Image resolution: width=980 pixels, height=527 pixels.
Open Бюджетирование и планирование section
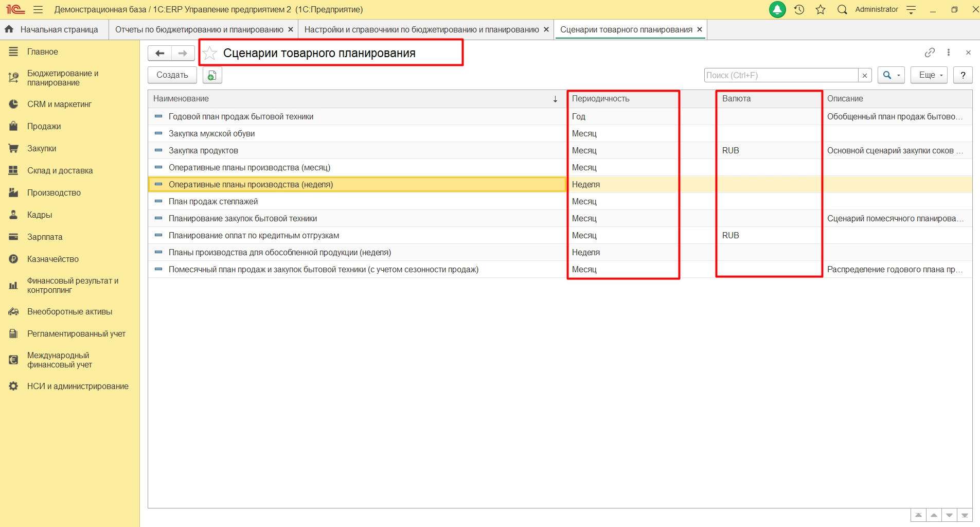pyautogui.click(x=63, y=78)
